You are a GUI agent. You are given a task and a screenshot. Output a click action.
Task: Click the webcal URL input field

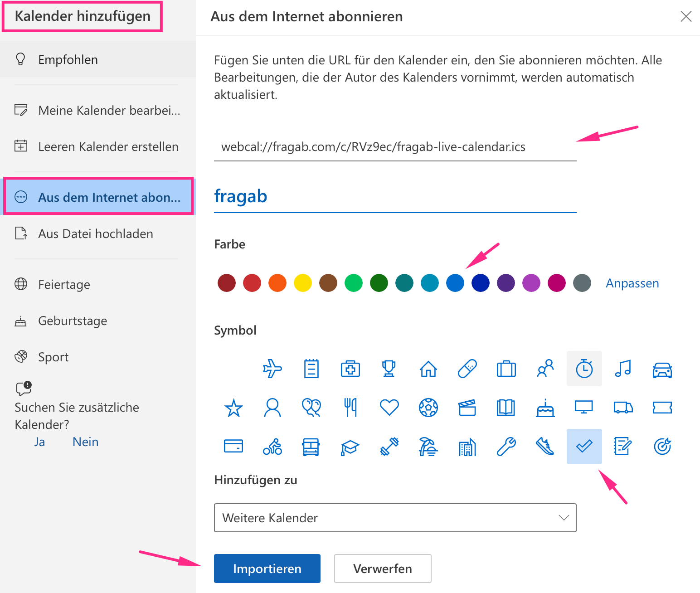395,147
